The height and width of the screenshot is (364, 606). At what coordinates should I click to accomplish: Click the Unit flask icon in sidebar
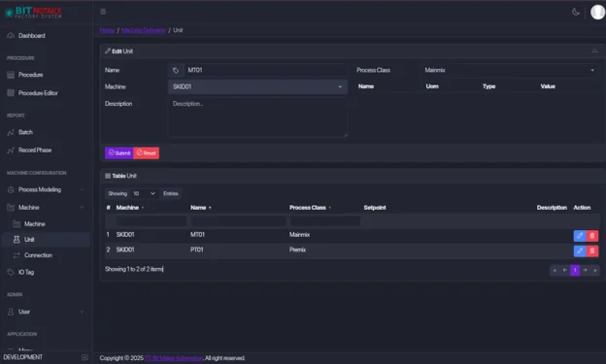point(17,240)
